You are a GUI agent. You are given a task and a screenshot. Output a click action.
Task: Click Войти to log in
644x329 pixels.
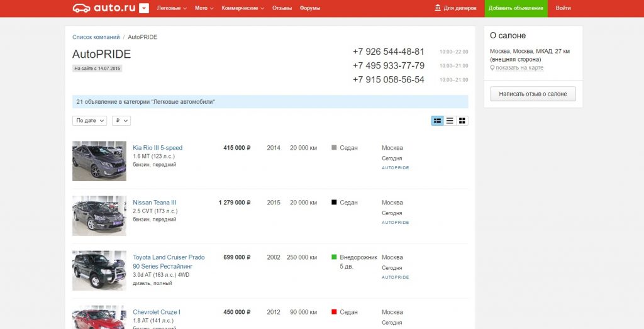click(x=563, y=8)
